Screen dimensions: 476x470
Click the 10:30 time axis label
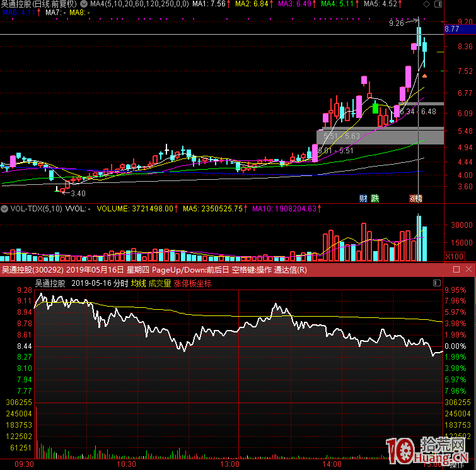126,464
